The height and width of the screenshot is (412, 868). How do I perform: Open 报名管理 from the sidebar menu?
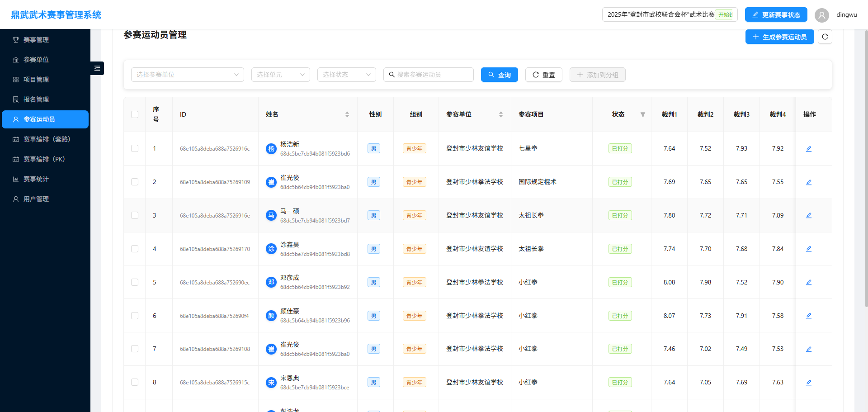coord(36,99)
